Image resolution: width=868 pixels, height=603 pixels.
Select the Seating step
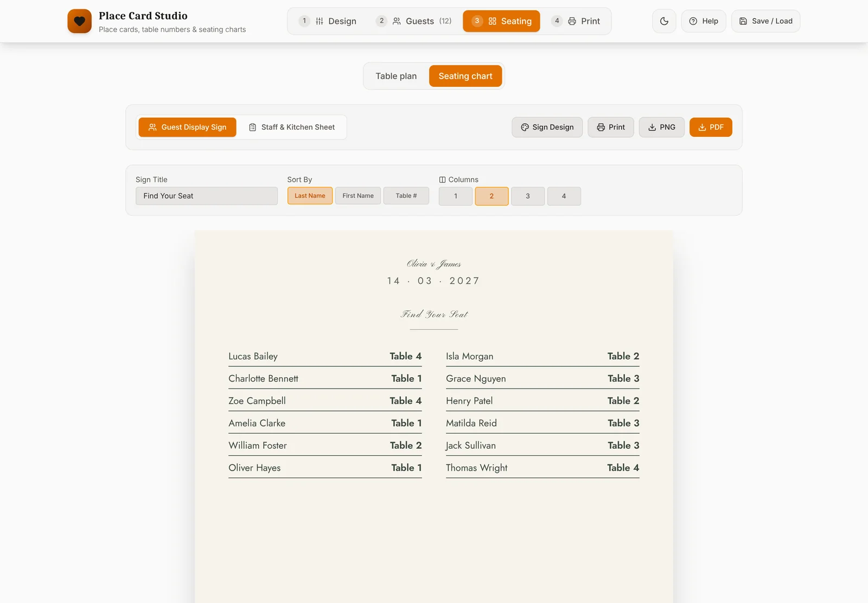501,21
